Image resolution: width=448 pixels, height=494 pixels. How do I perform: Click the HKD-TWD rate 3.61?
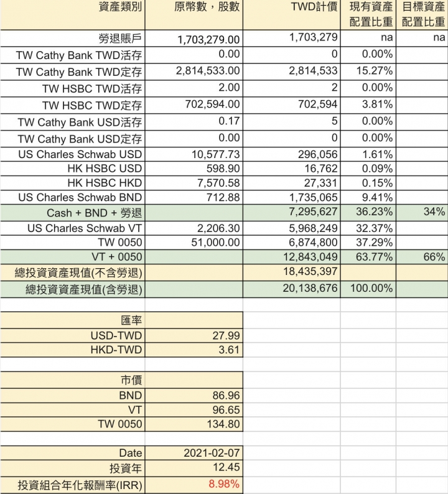point(194,350)
